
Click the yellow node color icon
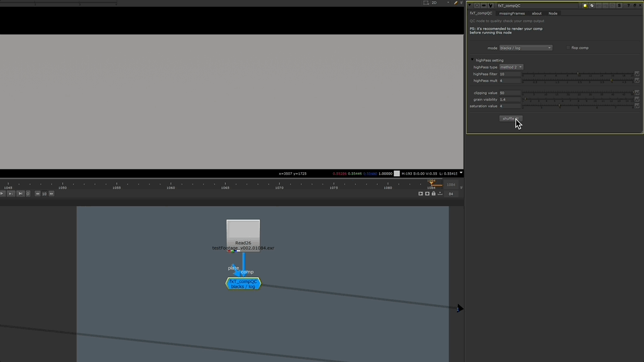585,5
